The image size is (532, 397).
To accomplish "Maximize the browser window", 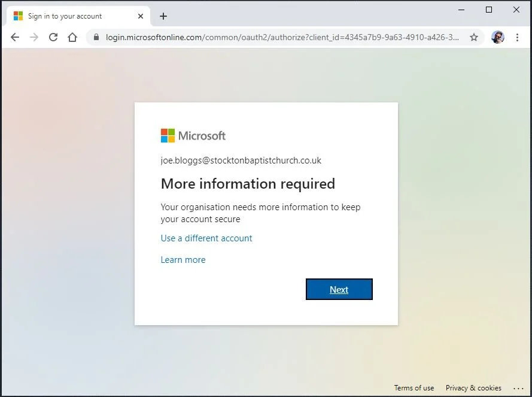I will point(489,10).
